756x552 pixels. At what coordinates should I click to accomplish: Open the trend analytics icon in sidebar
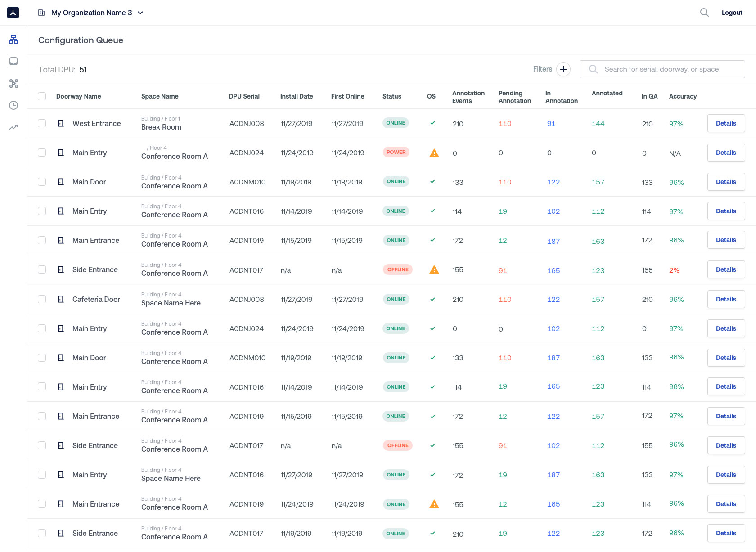click(x=13, y=127)
